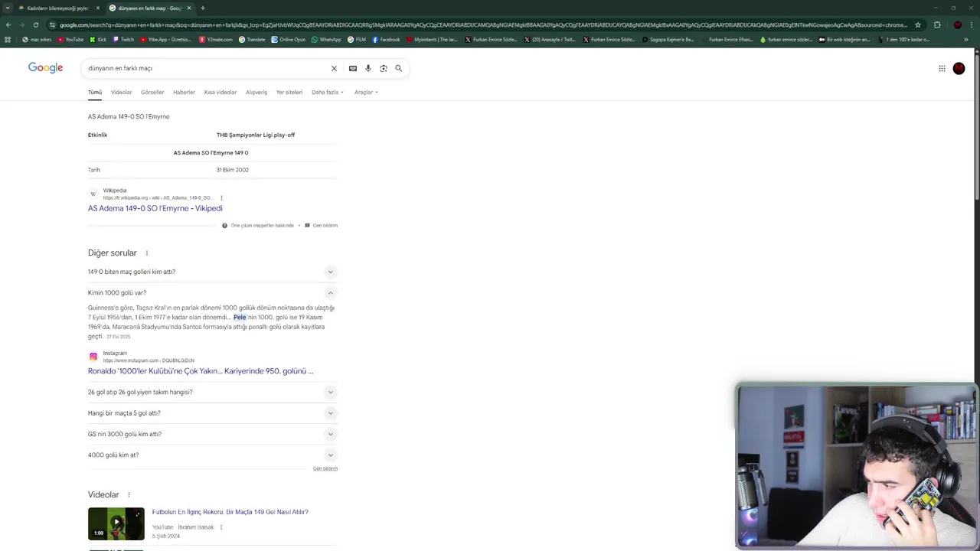Switch to the Haberler search tab
Screen dimensions: 980x551
184,92
